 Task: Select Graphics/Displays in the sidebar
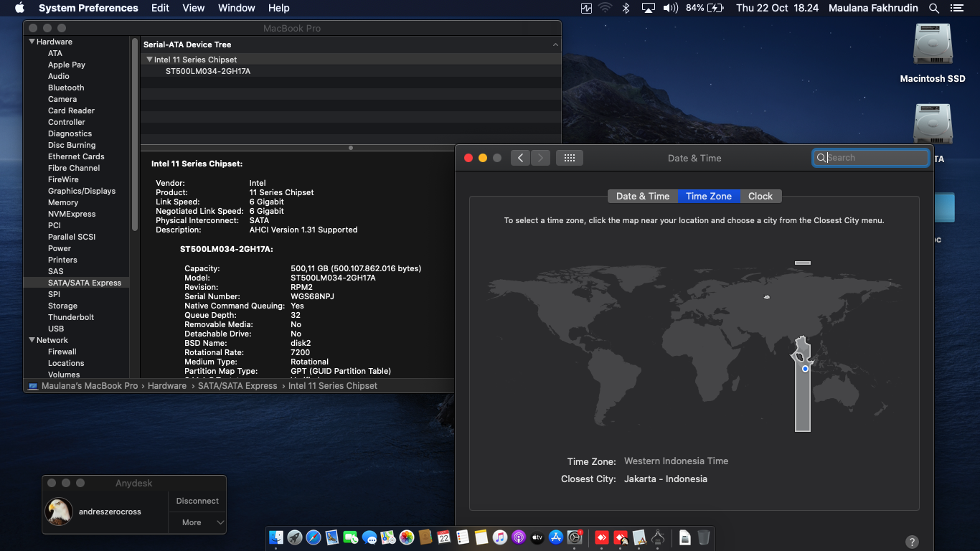[x=82, y=191]
